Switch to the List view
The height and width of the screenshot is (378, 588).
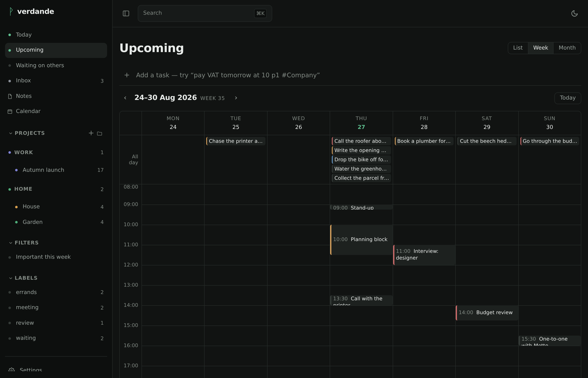point(518,48)
